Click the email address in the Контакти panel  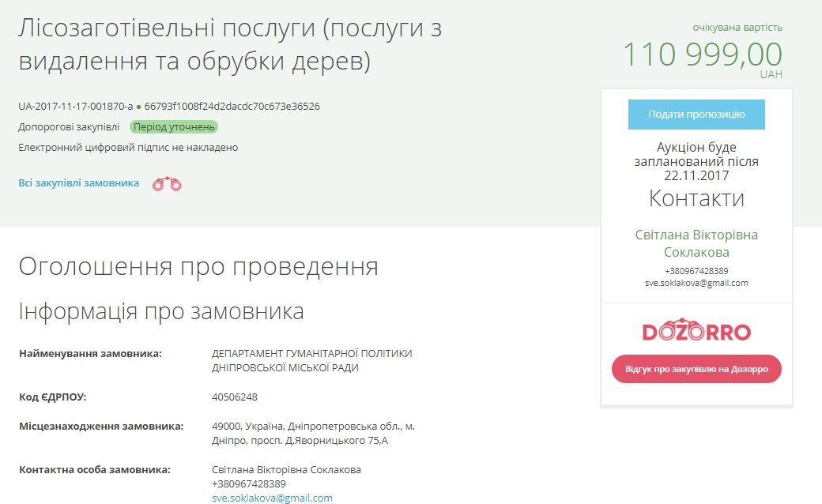(x=696, y=283)
